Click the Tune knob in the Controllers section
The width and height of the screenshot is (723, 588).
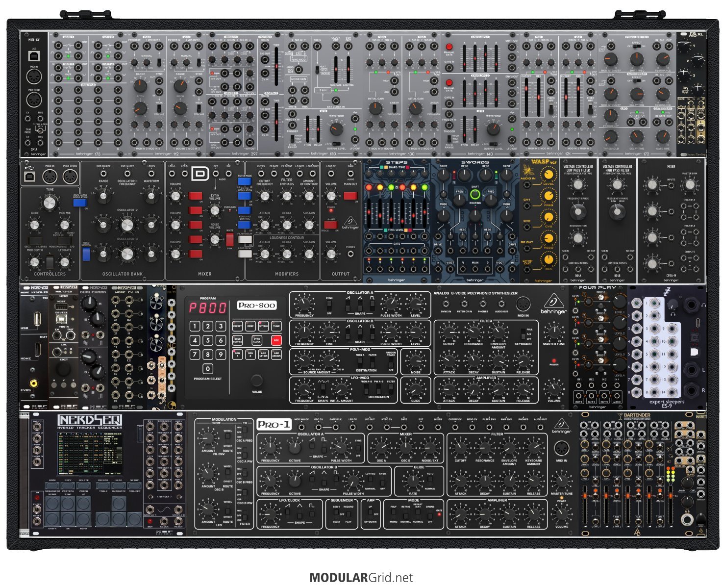tap(50, 203)
